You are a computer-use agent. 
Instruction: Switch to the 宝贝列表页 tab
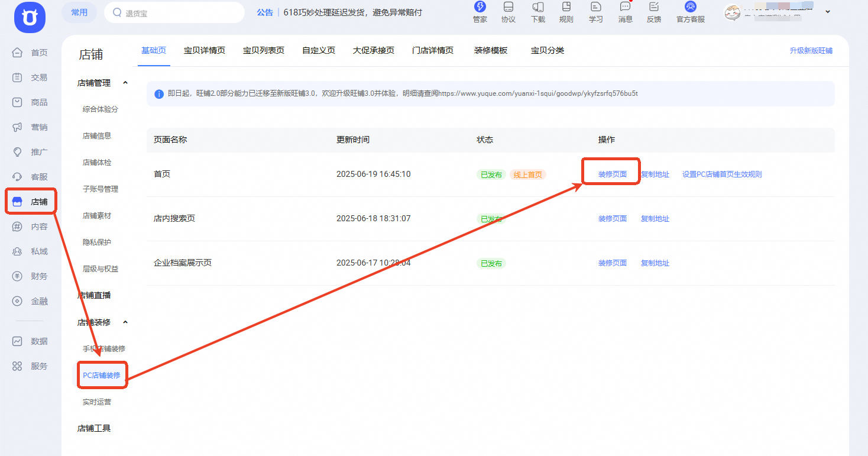point(264,50)
